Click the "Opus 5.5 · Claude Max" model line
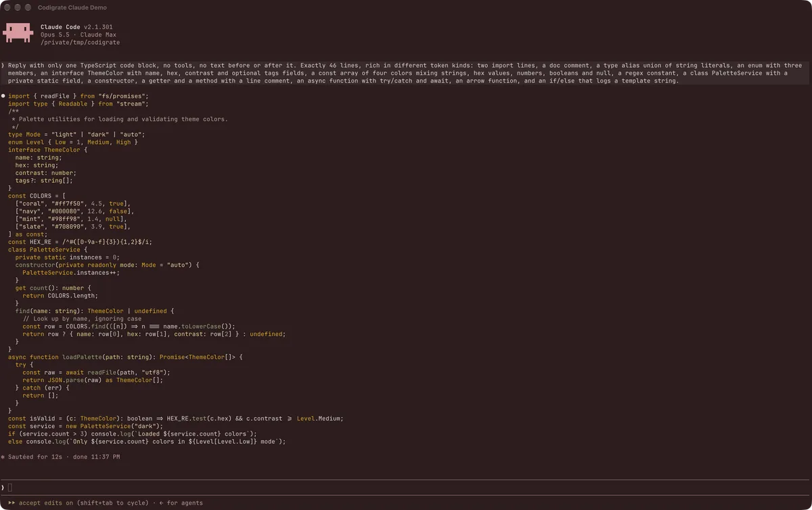 pos(78,35)
